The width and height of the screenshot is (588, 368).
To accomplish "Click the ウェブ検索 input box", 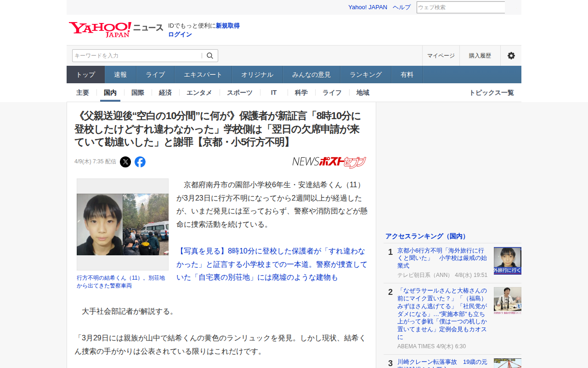I will coord(460,7).
